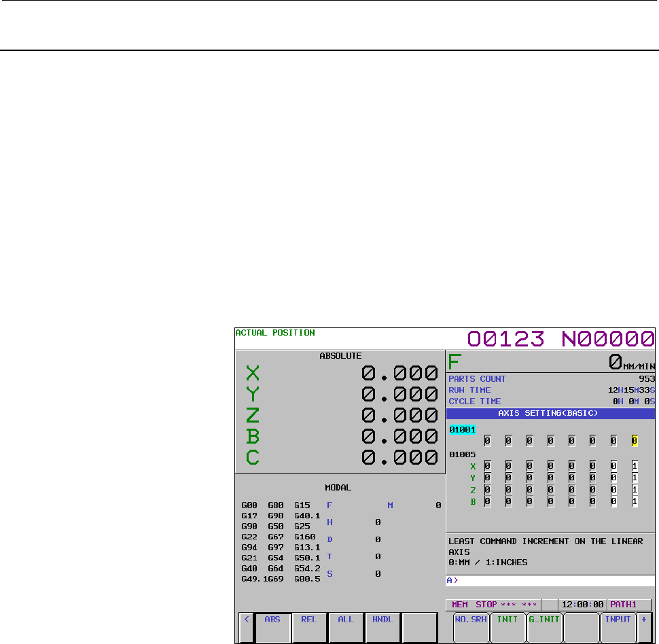Click the RUN TIME value 12H15M33S
The image size is (659, 644).
[631, 390]
